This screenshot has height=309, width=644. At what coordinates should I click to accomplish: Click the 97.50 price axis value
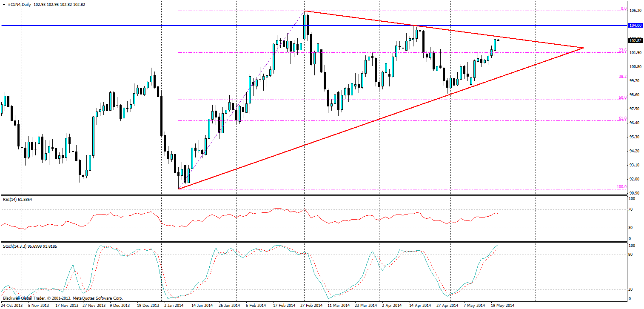click(635, 109)
